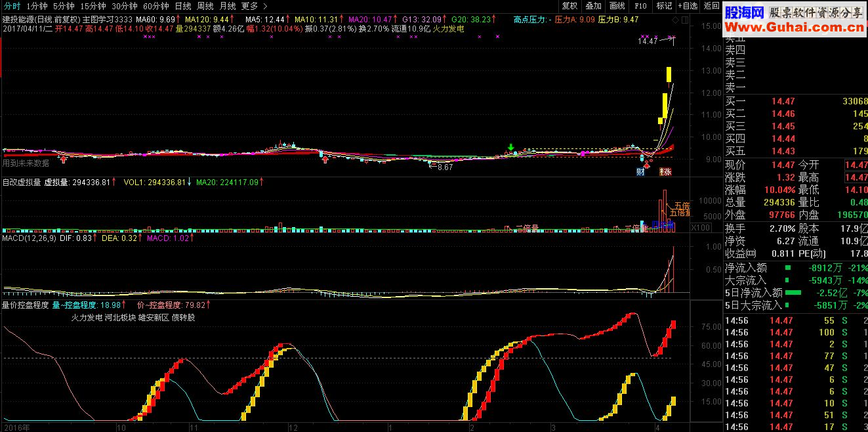The image size is (868, 432).
Task: Click the 返回 back button
Action: [x=711, y=6]
